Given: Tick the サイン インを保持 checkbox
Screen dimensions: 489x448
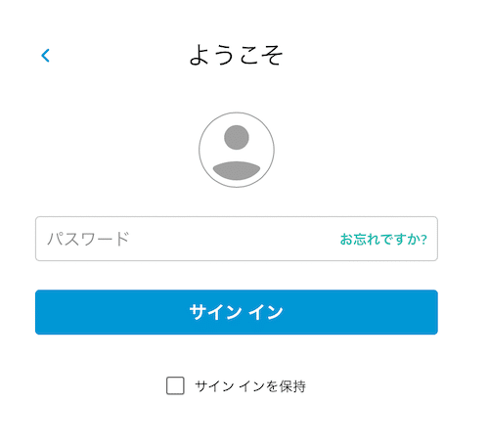Looking at the screenshot, I should click(x=175, y=385).
